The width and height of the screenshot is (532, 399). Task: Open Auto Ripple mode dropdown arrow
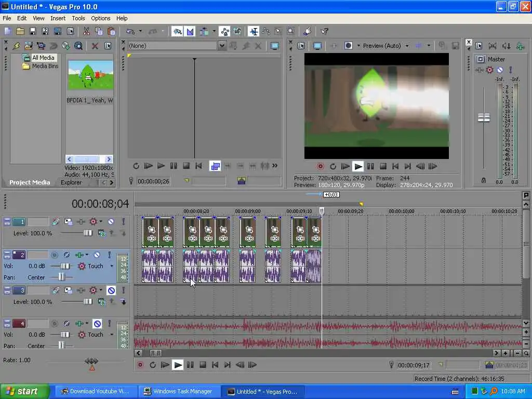click(x=214, y=31)
